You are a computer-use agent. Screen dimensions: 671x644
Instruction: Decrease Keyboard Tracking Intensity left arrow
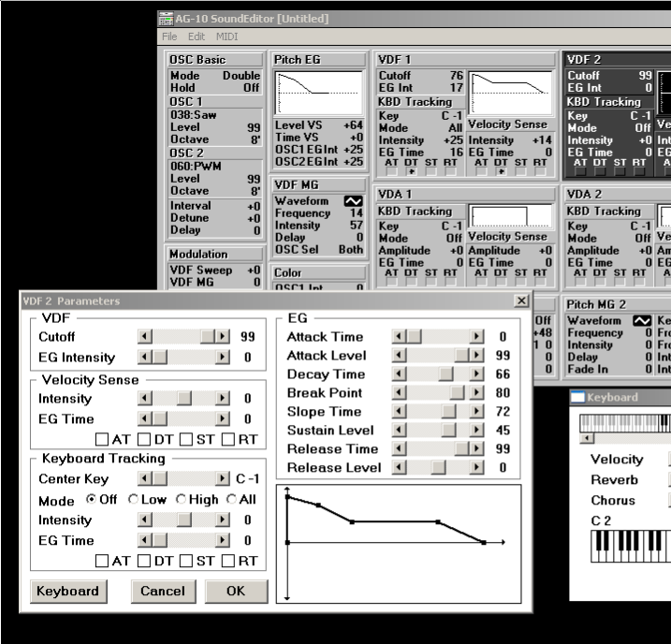(145, 520)
